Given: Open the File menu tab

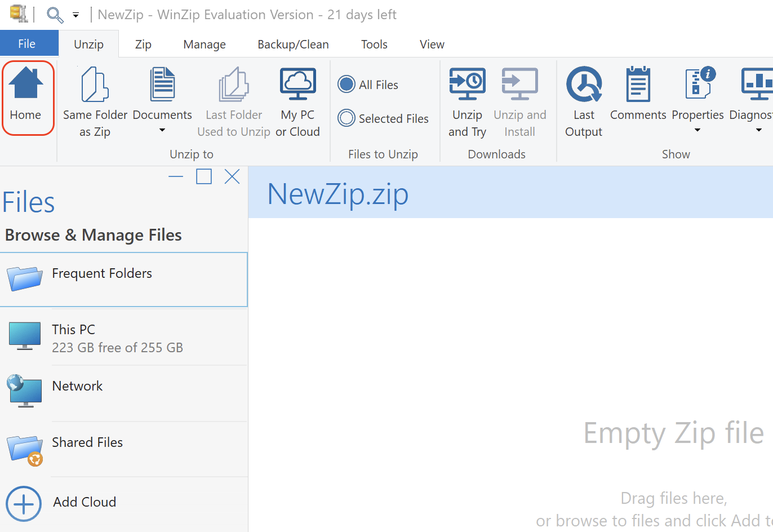Looking at the screenshot, I should coord(27,44).
